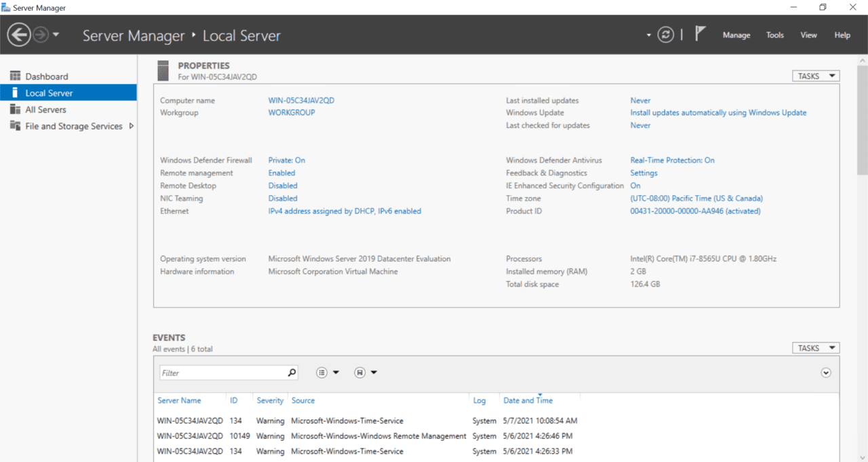Enable NIC Teaming setting

(x=283, y=198)
